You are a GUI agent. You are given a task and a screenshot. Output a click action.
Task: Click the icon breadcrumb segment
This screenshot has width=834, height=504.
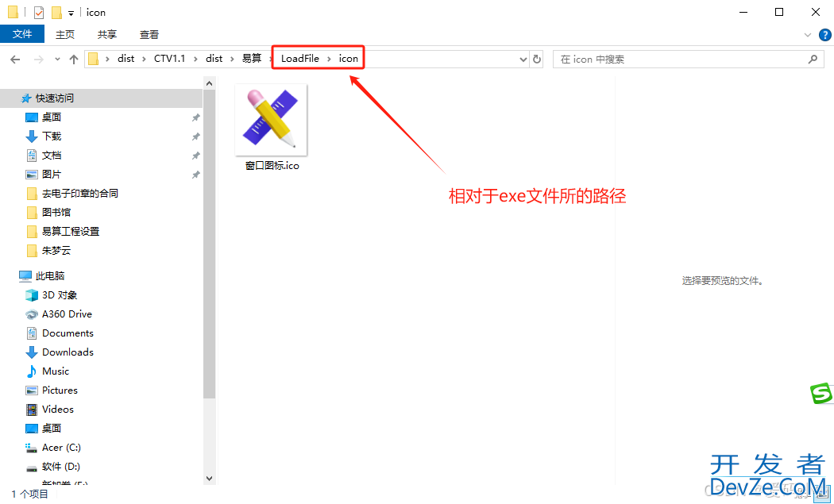(349, 59)
